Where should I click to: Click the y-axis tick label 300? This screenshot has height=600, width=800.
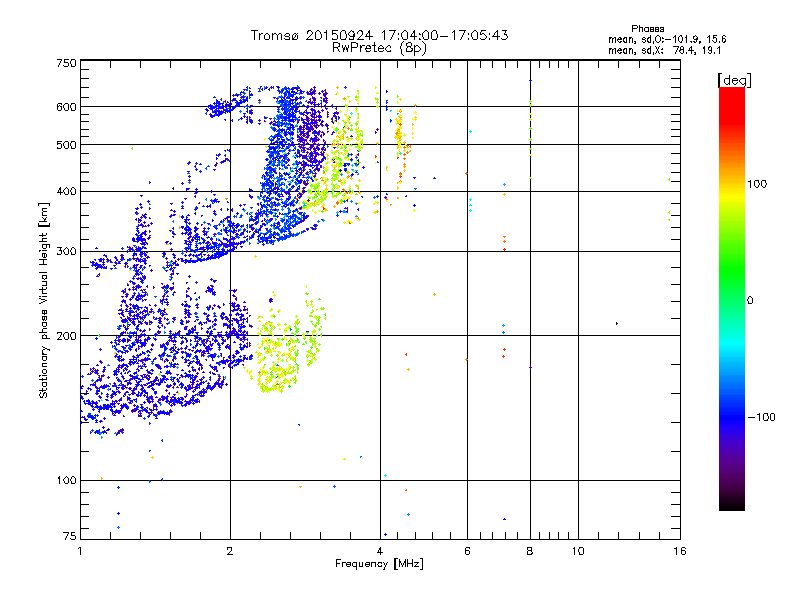[x=66, y=252]
